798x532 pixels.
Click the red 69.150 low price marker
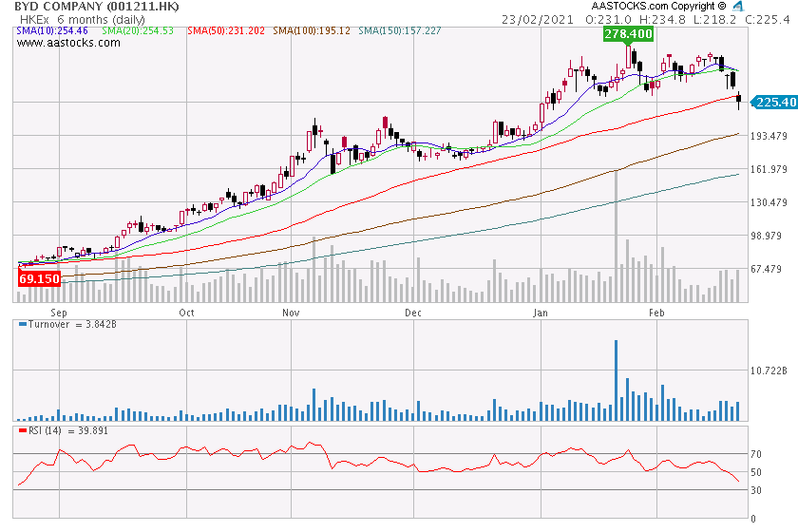(39, 279)
